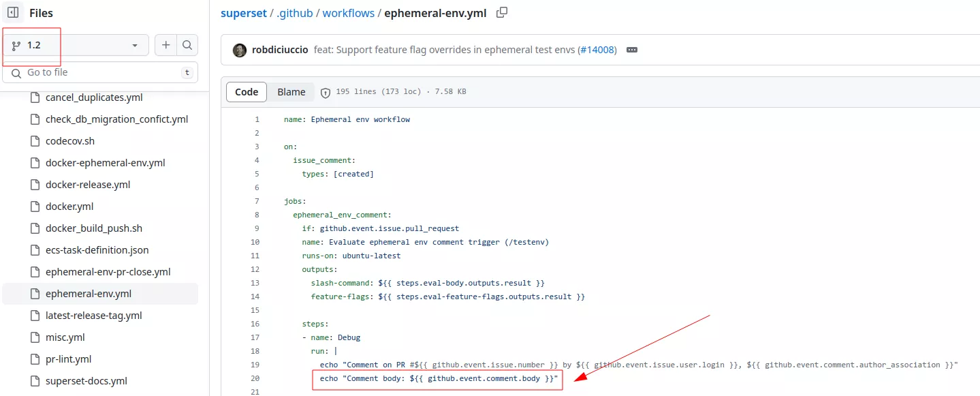Screen dimensions: 980x396
Task: Open cancel_duplicates.yml in the file tree
Action: pyautogui.click(x=94, y=97)
